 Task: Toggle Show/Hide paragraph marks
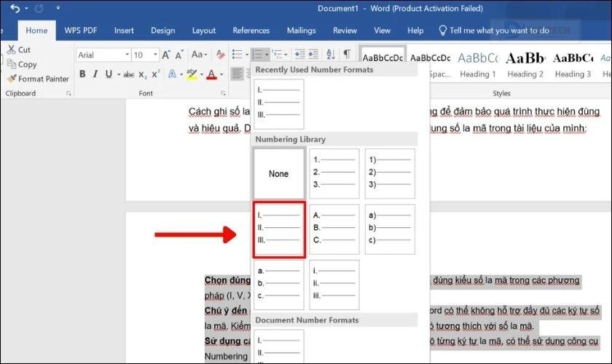[347, 54]
